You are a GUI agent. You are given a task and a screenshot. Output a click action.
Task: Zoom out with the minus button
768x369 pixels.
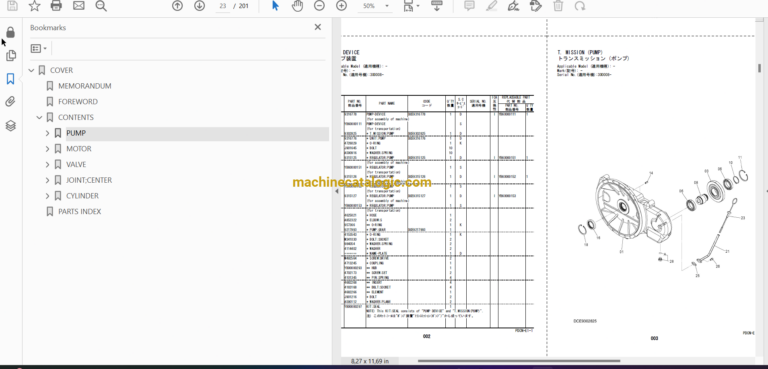[x=319, y=6]
